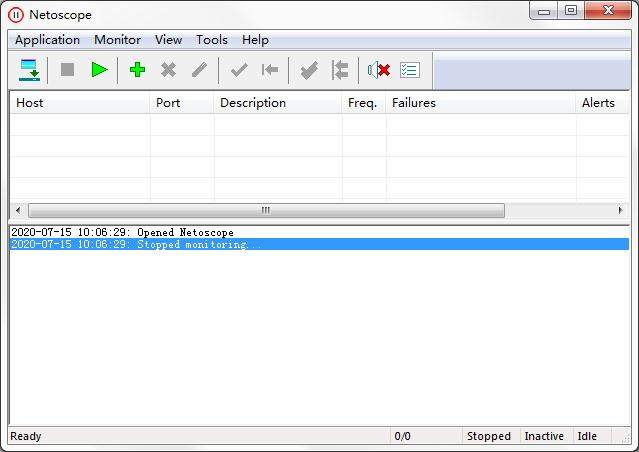Click the scrollbar right arrow
The image size is (639, 452).
click(621, 211)
